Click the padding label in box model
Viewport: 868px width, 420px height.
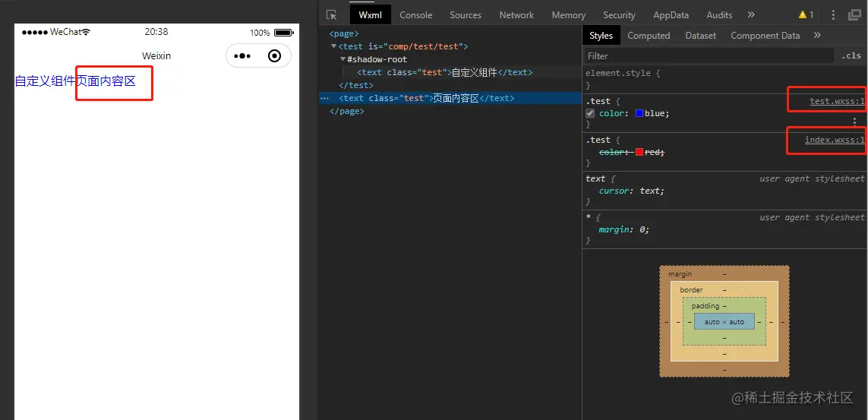pyautogui.click(x=705, y=306)
